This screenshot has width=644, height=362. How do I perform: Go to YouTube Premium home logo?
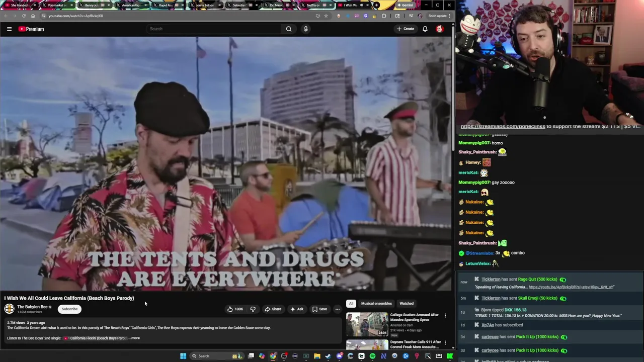point(31,29)
